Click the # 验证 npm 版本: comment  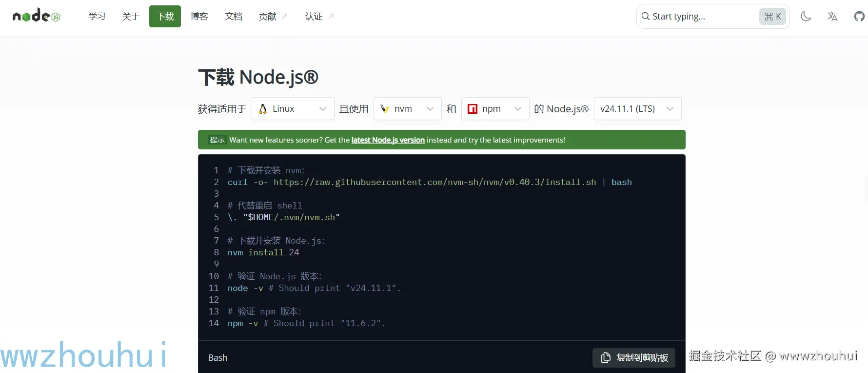265,311
